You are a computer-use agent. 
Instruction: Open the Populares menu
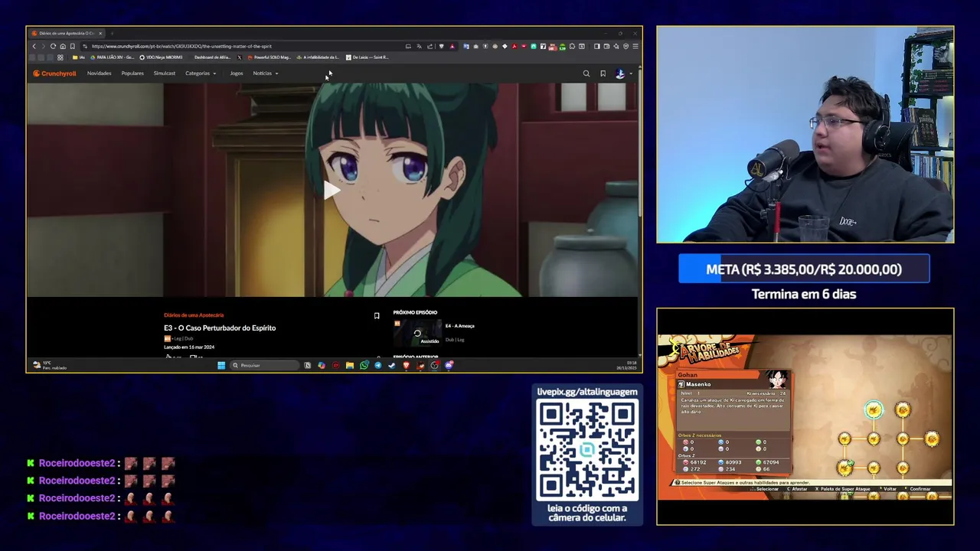132,73
